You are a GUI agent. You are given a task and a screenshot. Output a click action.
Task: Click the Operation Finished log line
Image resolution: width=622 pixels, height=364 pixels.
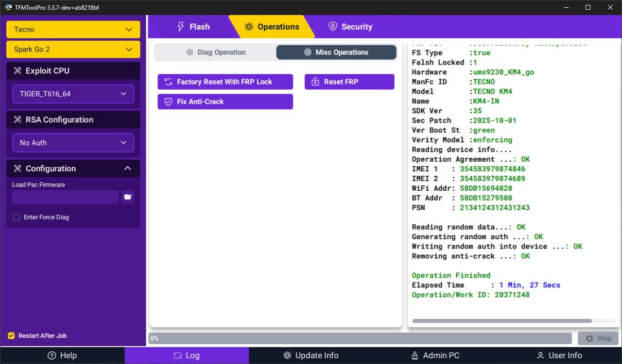click(451, 275)
